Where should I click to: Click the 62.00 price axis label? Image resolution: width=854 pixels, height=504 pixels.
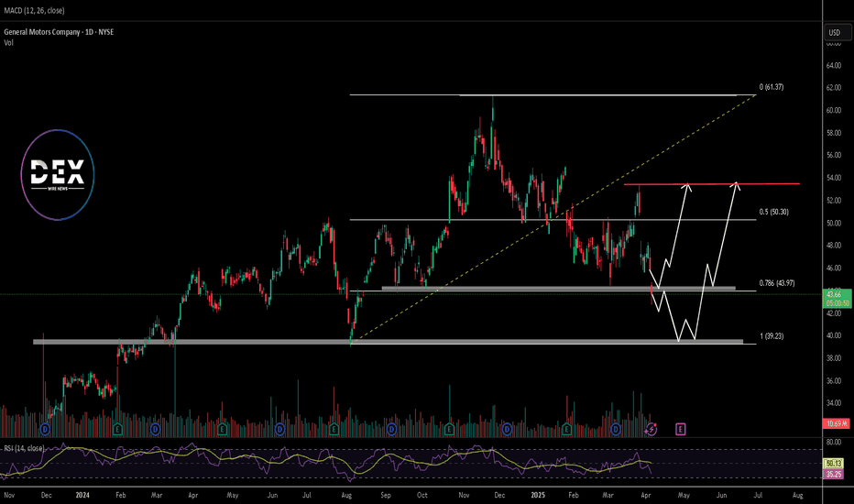834,88
